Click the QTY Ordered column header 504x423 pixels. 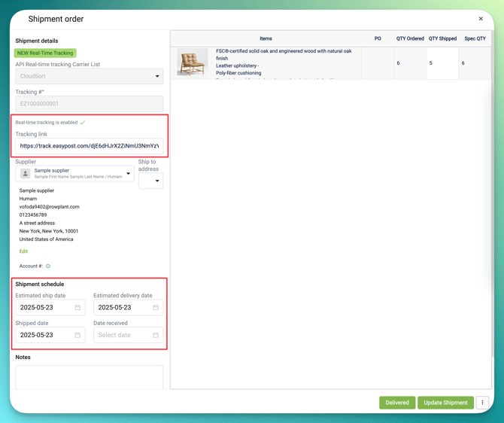coord(410,38)
